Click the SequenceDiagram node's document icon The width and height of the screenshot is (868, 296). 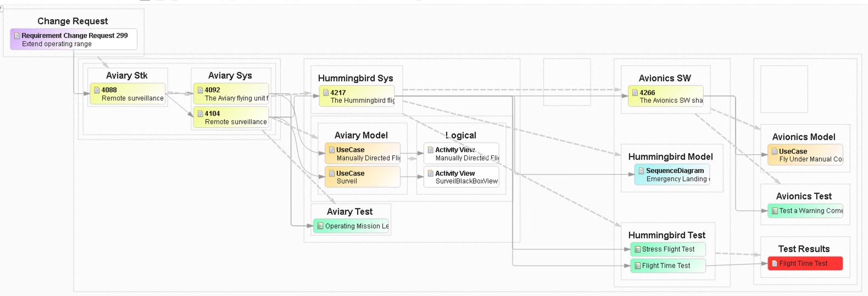tap(641, 171)
